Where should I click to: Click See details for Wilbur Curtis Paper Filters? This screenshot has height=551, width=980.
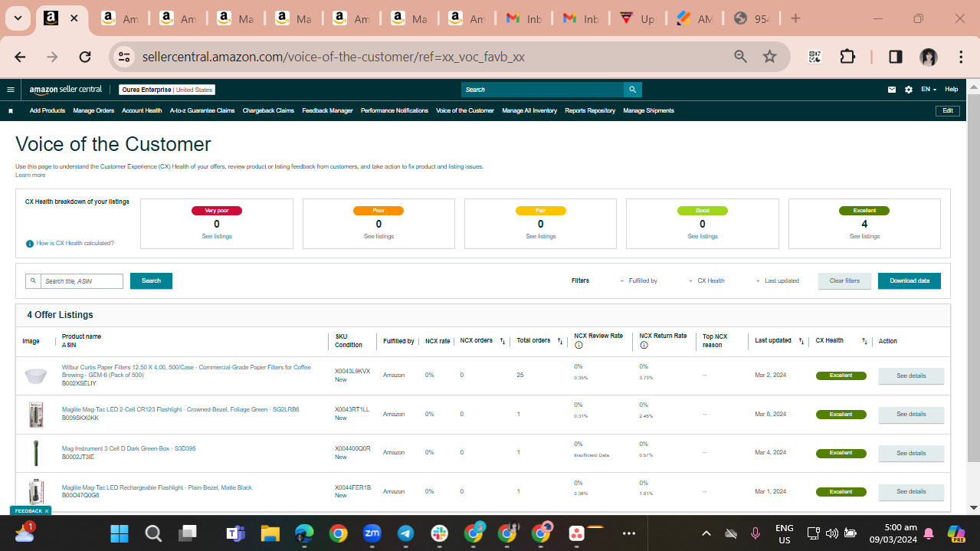911,376
